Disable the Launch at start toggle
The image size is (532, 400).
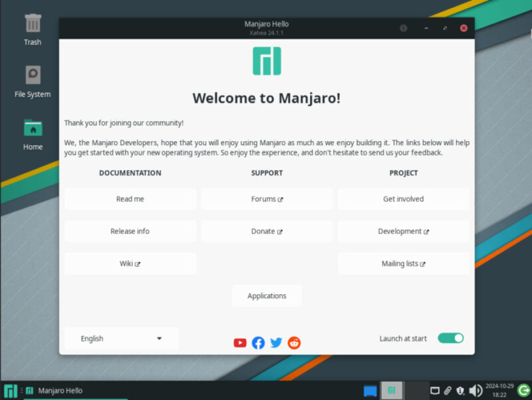pos(450,338)
